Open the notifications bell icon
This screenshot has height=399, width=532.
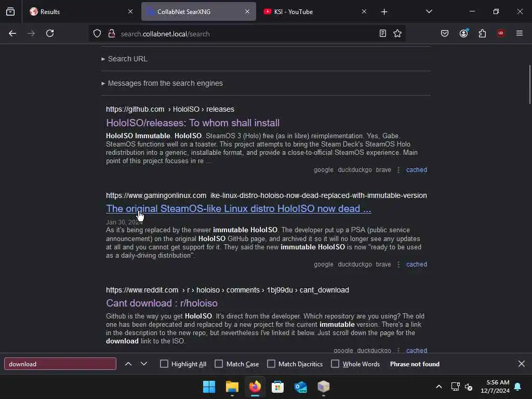click(x=518, y=387)
